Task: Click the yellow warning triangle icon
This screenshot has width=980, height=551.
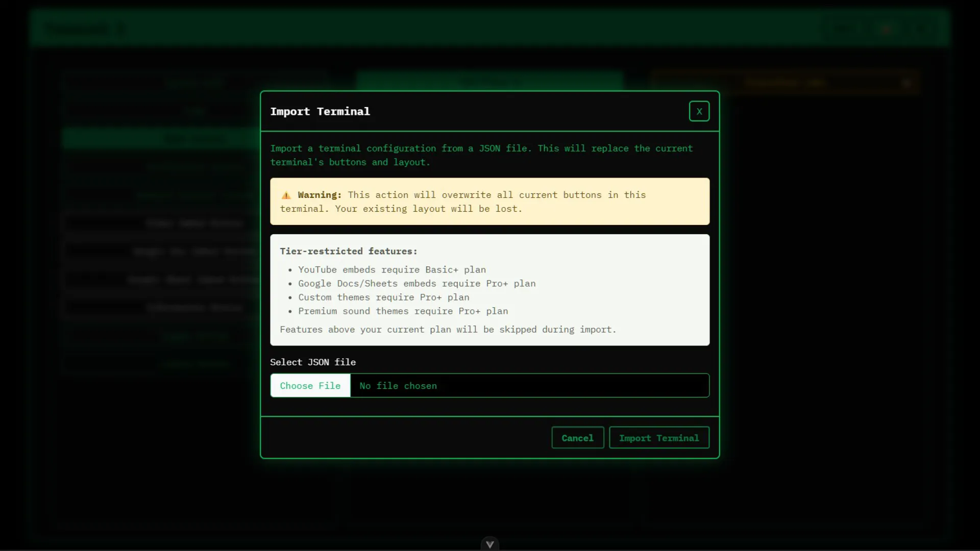Action: click(x=286, y=195)
